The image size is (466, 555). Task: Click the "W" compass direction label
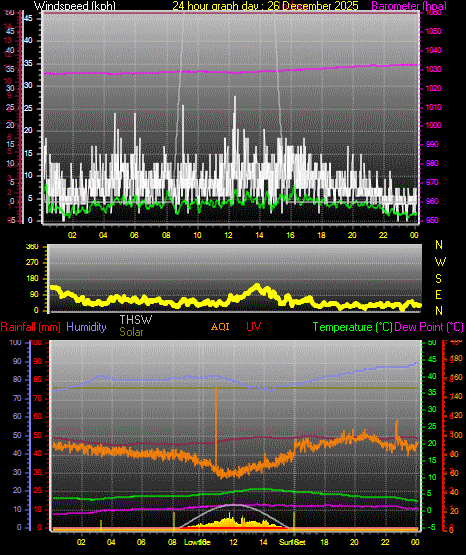click(x=440, y=262)
